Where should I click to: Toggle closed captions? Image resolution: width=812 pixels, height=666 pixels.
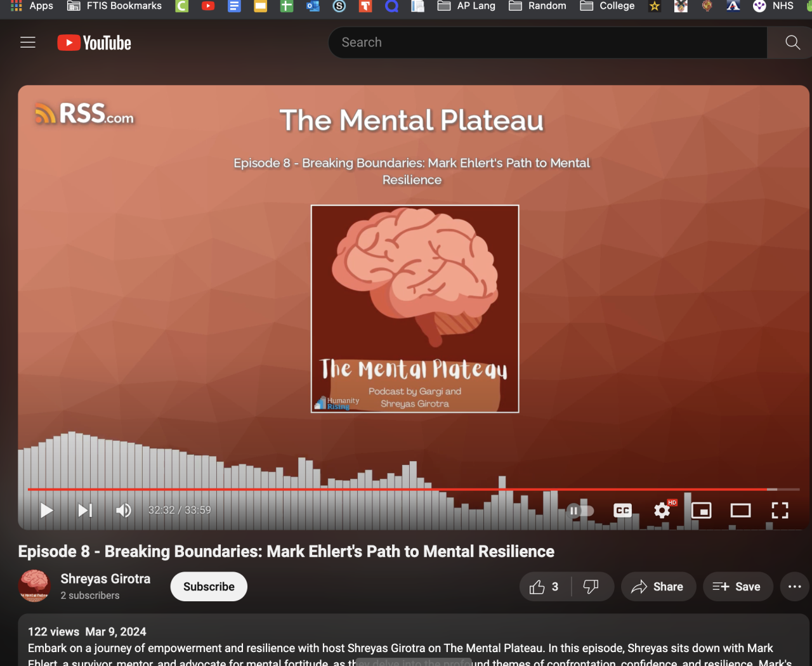coord(623,511)
